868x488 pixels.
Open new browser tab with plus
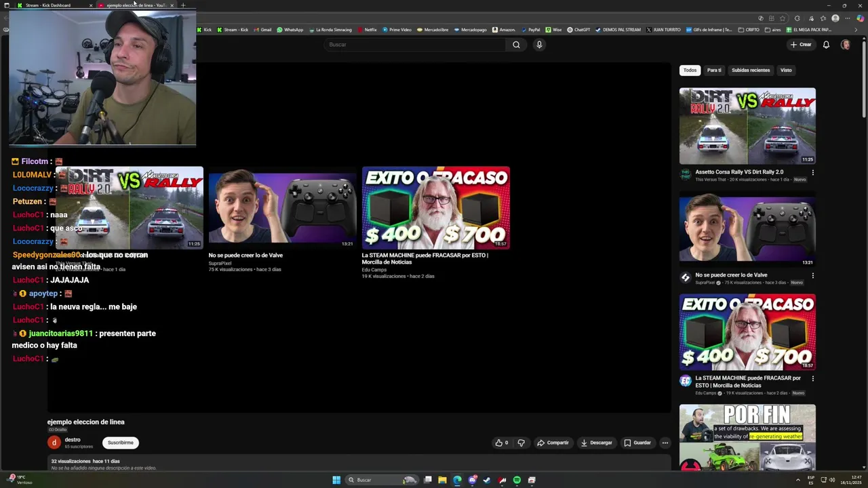(182, 5)
